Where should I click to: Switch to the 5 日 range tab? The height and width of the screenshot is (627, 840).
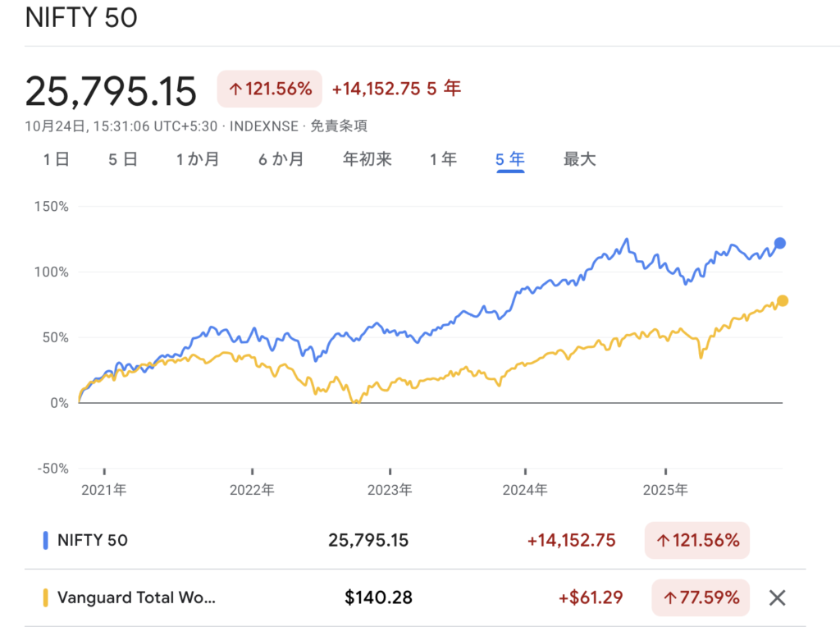(123, 159)
